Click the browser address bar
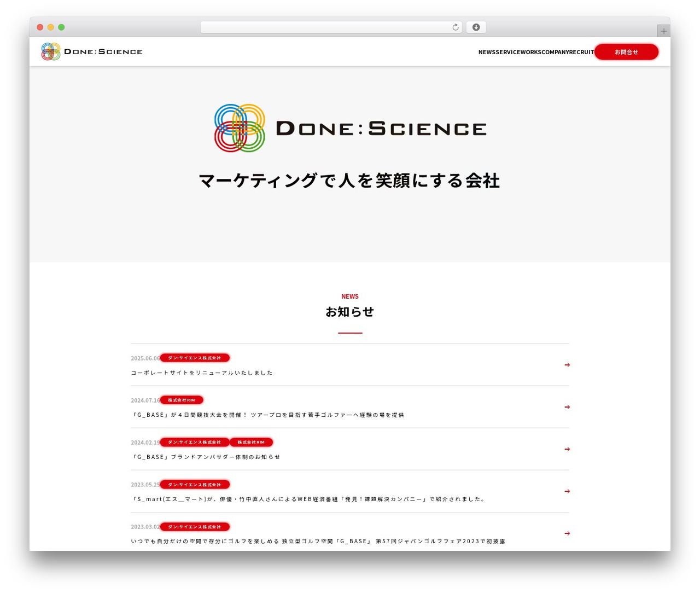The image size is (700, 593). coord(331,27)
